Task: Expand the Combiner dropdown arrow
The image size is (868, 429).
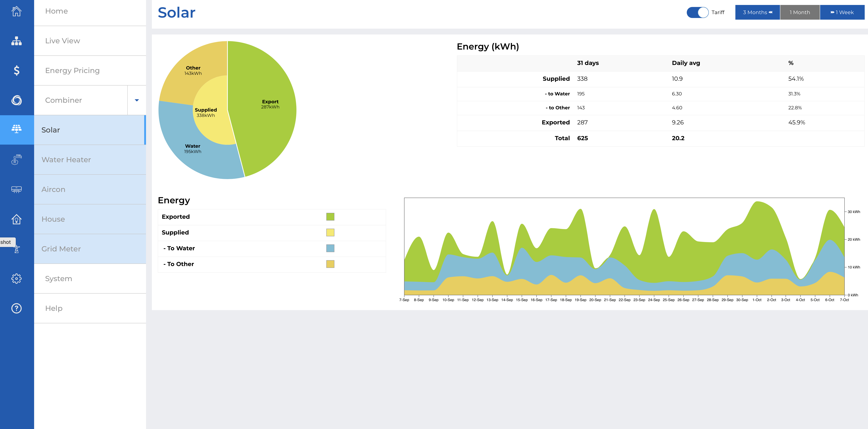Action: pyautogui.click(x=137, y=100)
